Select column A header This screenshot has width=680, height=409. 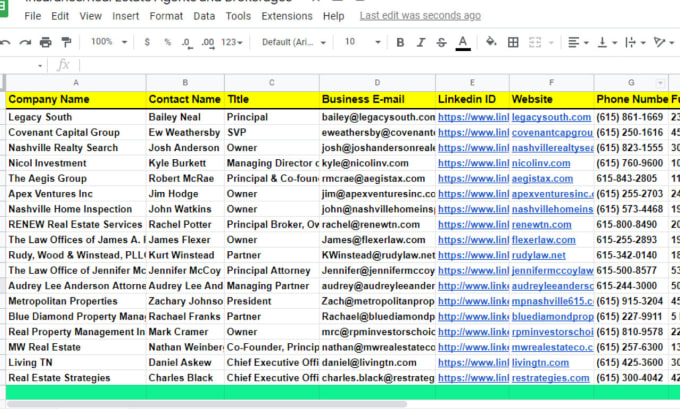(76, 82)
